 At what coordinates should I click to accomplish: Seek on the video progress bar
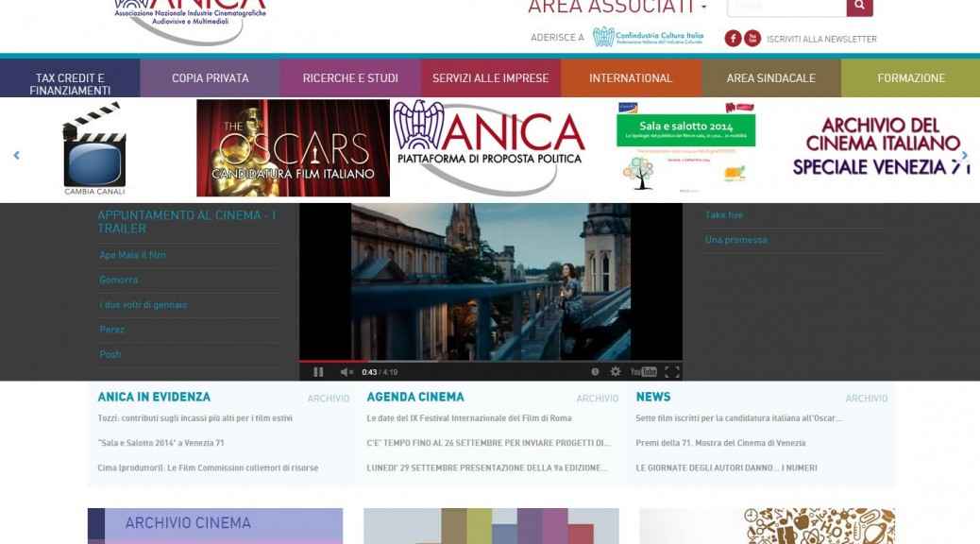[491, 361]
